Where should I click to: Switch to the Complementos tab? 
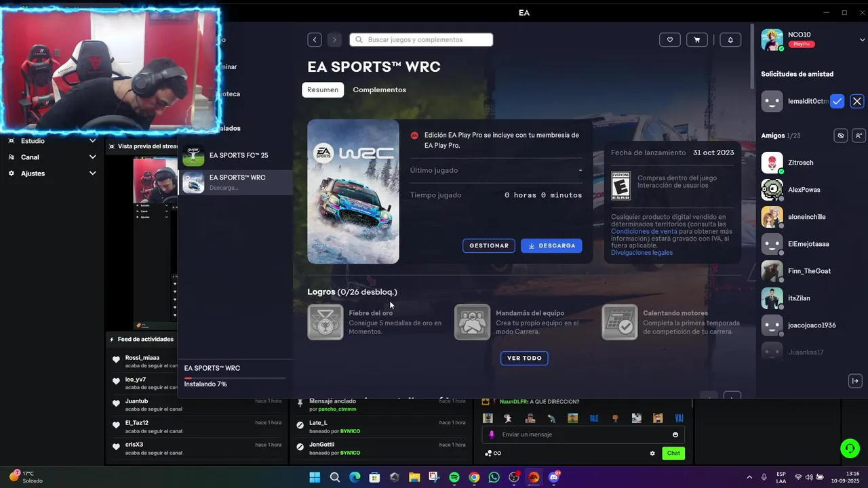380,89
